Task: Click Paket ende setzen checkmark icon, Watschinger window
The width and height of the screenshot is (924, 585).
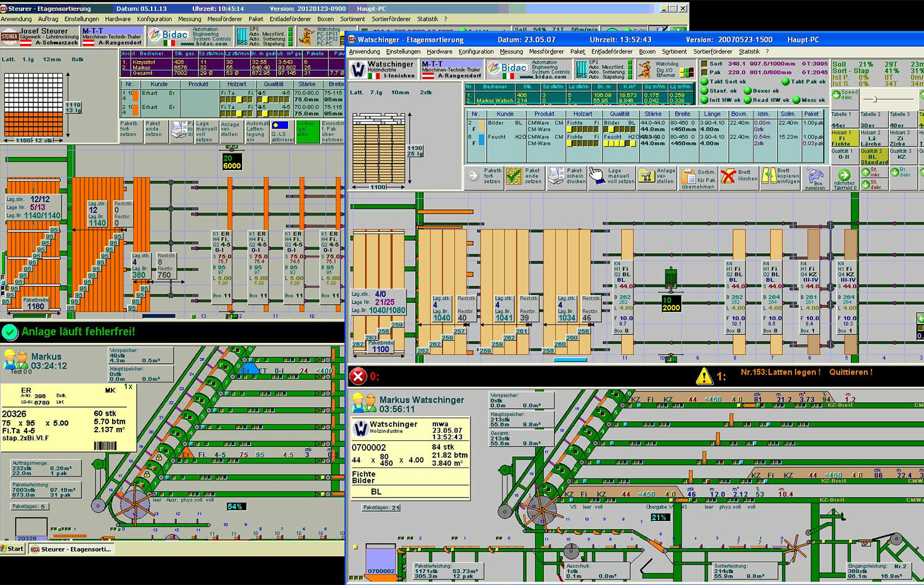Action: [514, 177]
